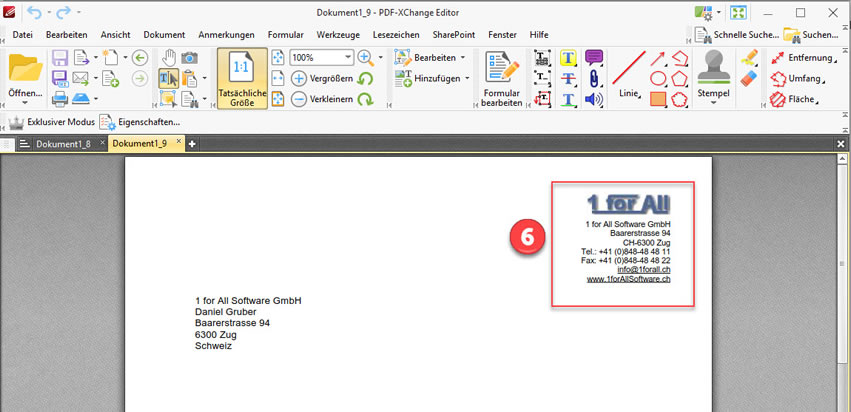
Task: Click the info@1forall.ch link
Action: click(643, 269)
